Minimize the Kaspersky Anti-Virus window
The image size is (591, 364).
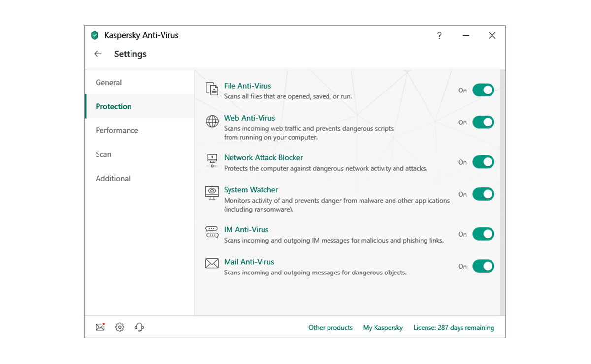466,35
